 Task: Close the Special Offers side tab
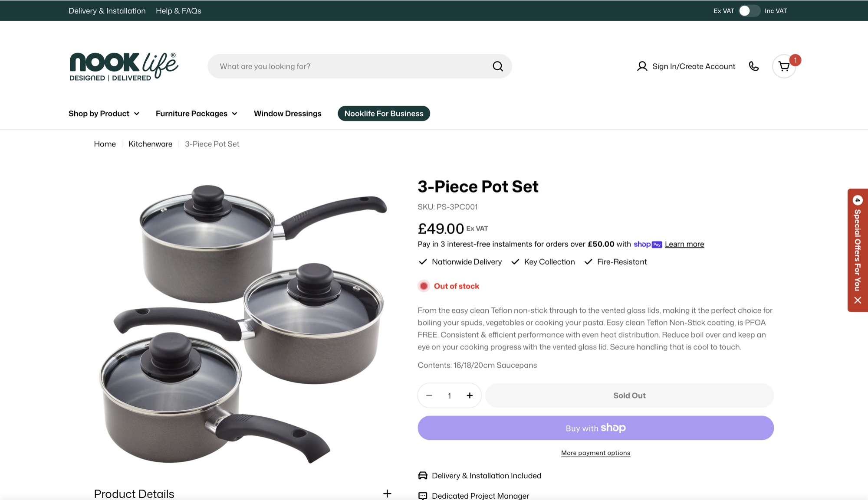pos(858,300)
